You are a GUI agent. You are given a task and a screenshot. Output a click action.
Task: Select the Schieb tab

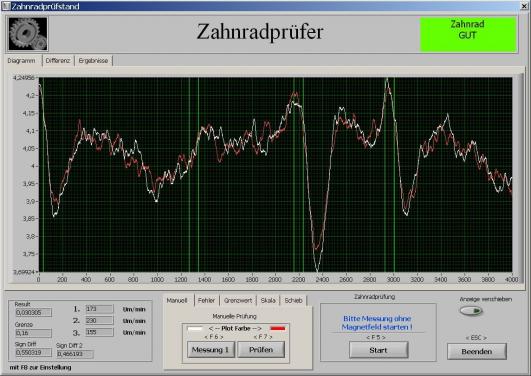(293, 300)
